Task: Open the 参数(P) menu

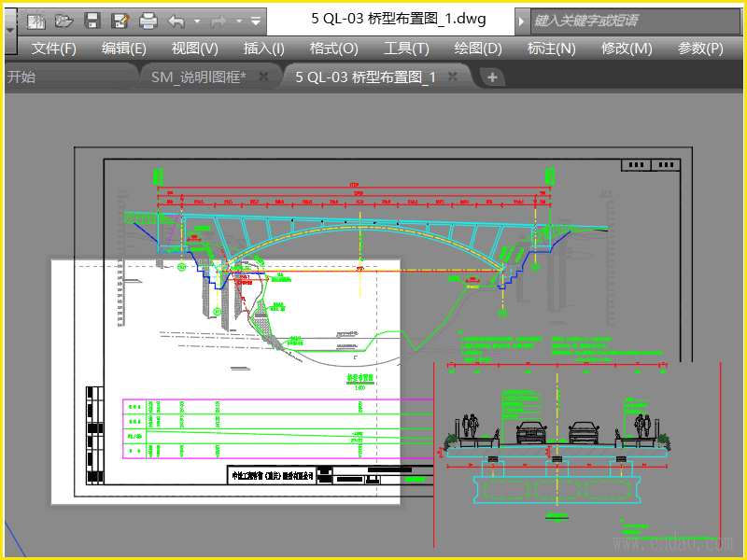Action: pos(700,49)
